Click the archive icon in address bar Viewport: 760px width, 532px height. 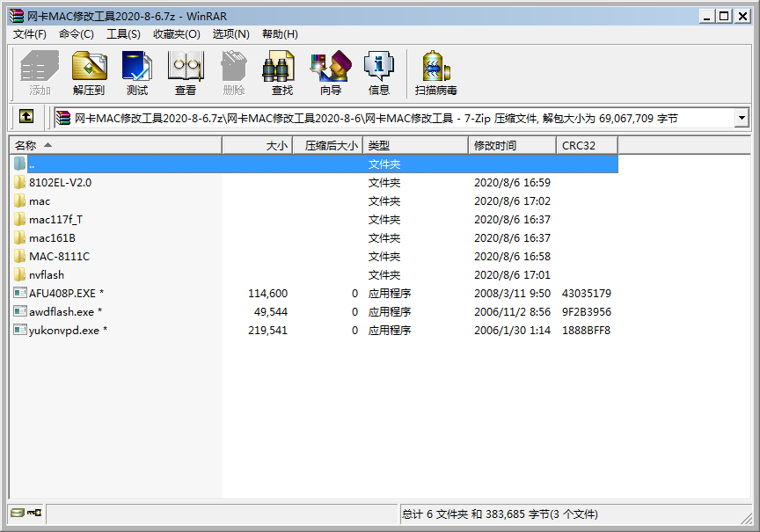coord(63,118)
